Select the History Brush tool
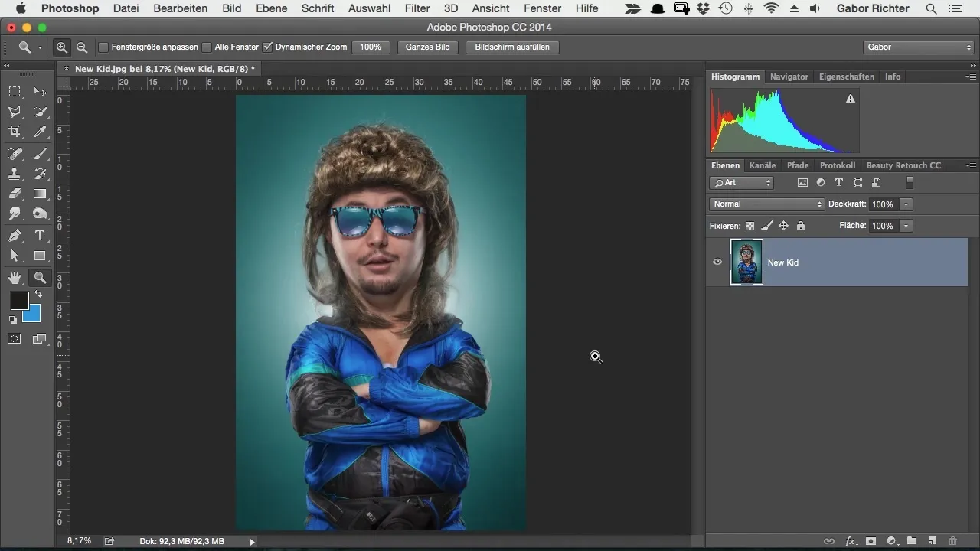The width and height of the screenshot is (980, 551). [40, 174]
